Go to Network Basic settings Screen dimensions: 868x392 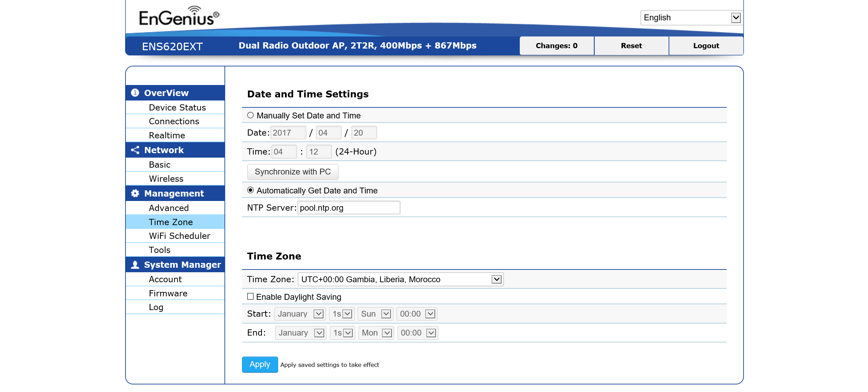tap(175, 165)
